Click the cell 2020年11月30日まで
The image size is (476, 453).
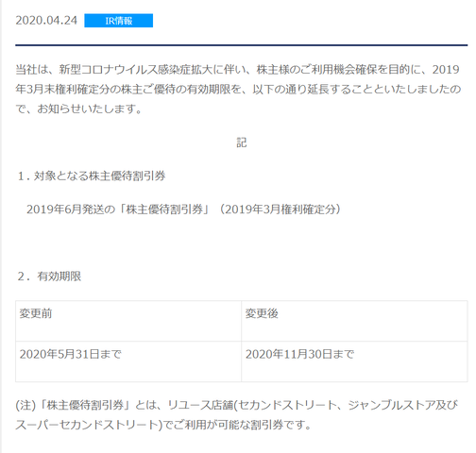(354, 361)
